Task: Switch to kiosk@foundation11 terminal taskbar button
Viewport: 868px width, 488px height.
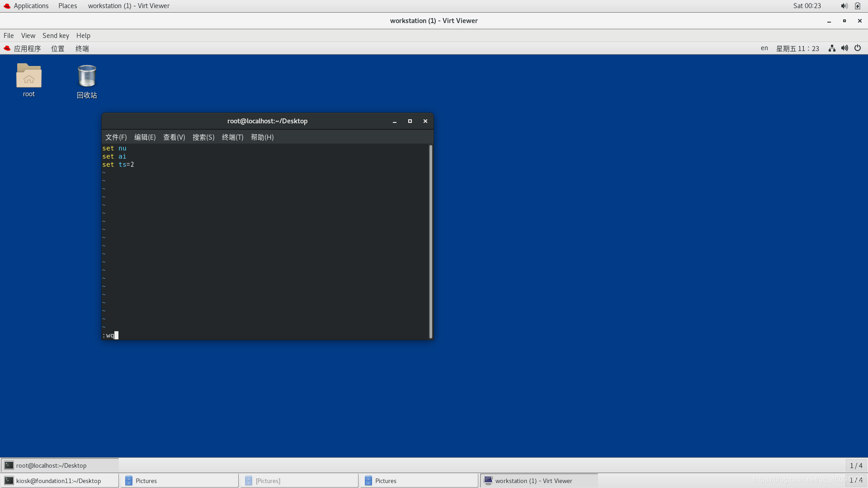Action: pyautogui.click(x=59, y=481)
